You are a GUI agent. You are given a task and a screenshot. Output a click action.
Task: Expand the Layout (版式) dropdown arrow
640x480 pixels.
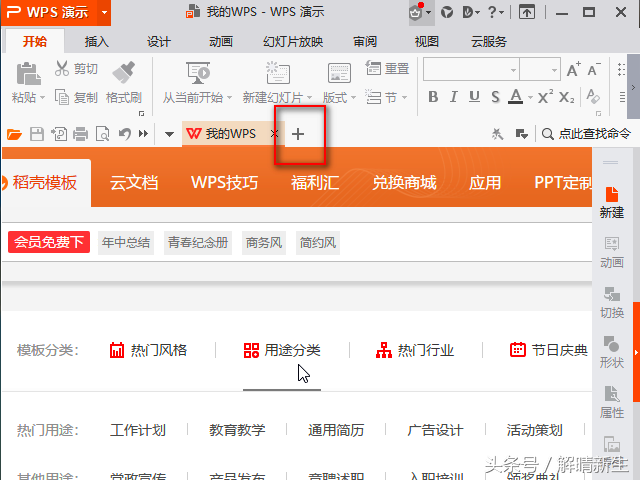(353, 98)
